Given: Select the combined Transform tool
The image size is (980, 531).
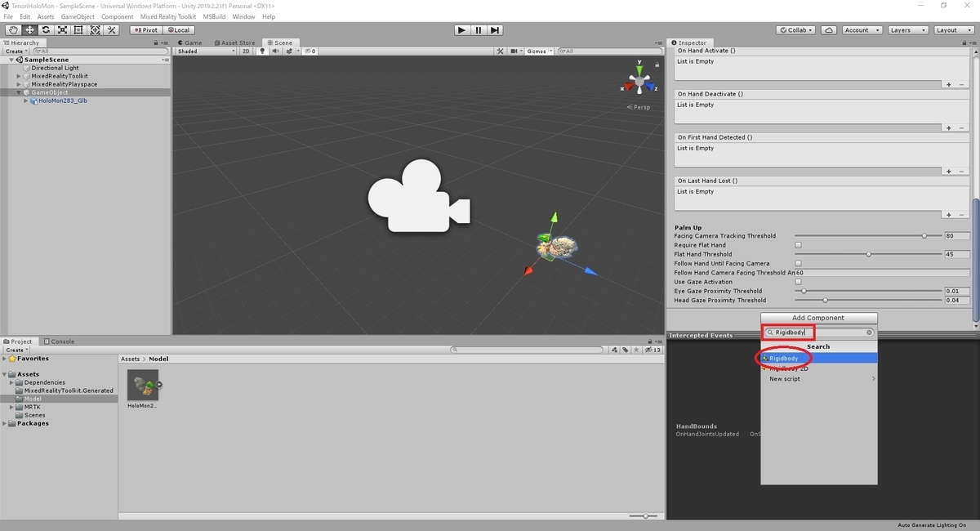Looking at the screenshot, I should point(95,30).
